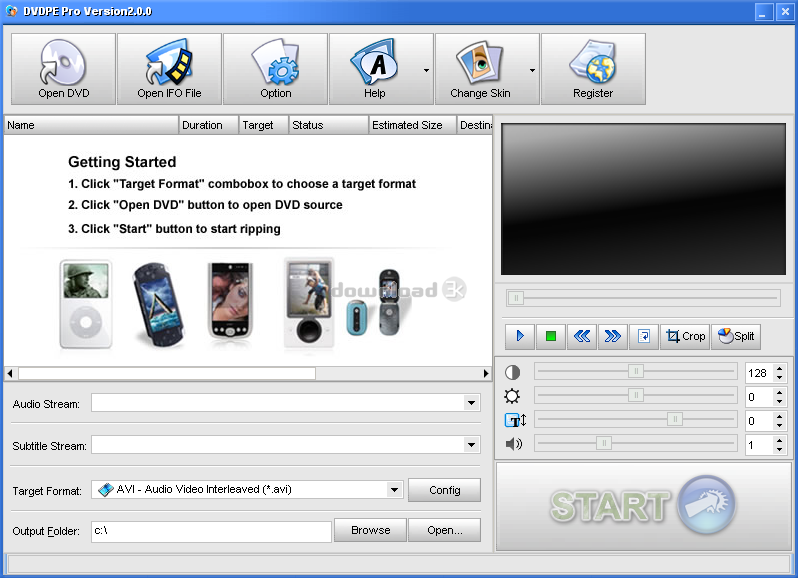Expand the Change Skin dropdown arrow
Screen dimensions: 798x578
(x=532, y=70)
